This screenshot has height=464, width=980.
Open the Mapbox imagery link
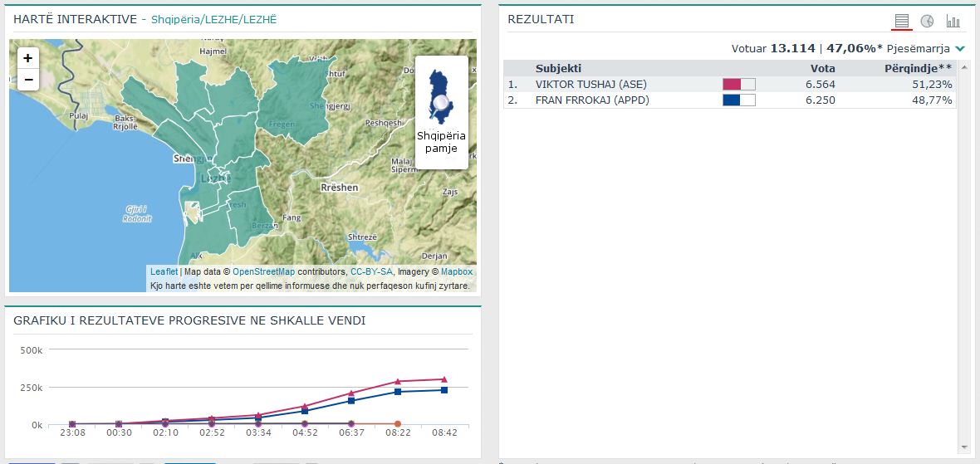point(456,271)
